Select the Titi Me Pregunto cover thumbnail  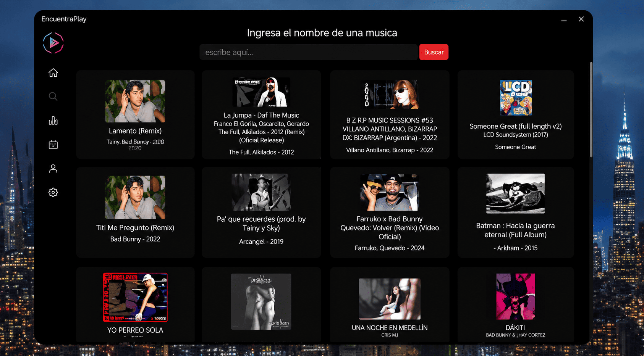pos(135,197)
